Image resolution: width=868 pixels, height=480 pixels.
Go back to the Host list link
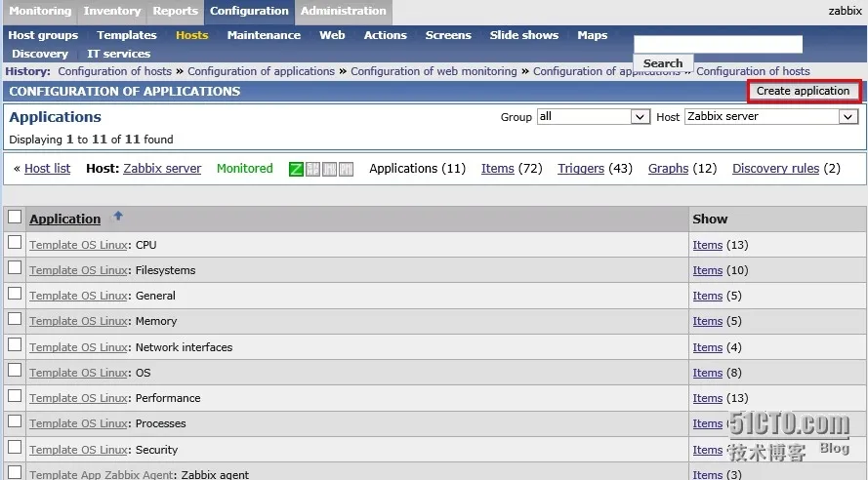tap(48, 169)
